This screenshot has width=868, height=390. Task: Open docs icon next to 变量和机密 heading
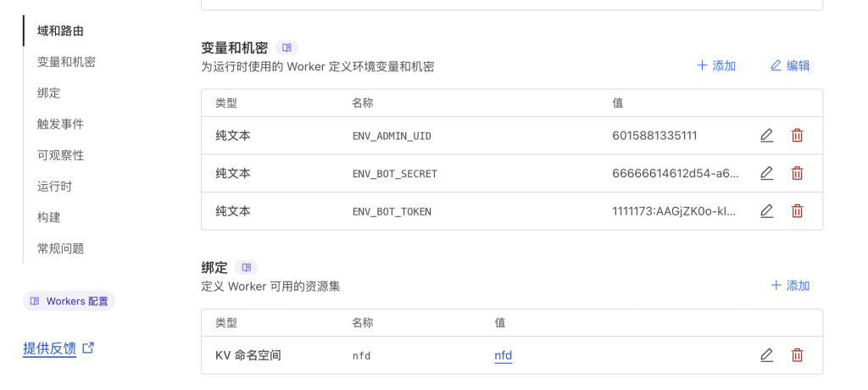pyautogui.click(x=287, y=47)
